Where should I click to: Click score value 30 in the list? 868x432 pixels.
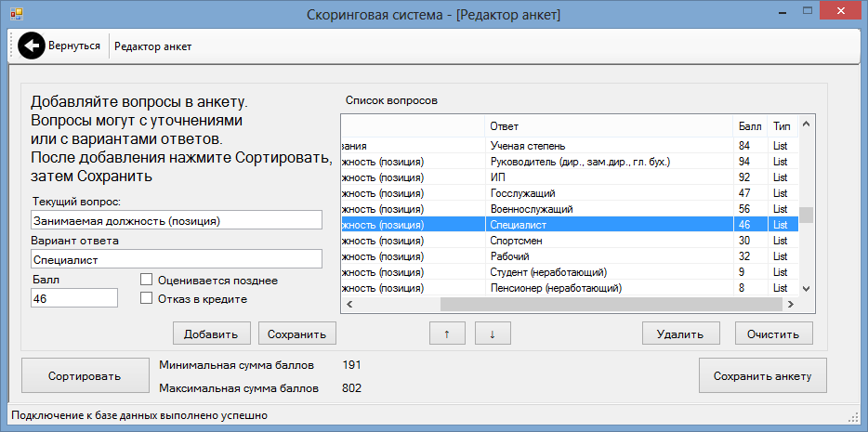pos(744,242)
